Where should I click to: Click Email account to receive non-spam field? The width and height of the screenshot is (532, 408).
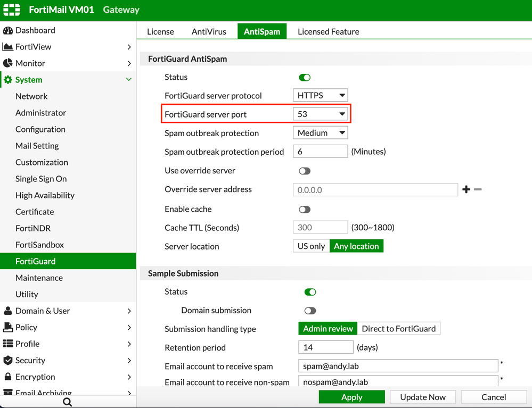pos(398,381)
